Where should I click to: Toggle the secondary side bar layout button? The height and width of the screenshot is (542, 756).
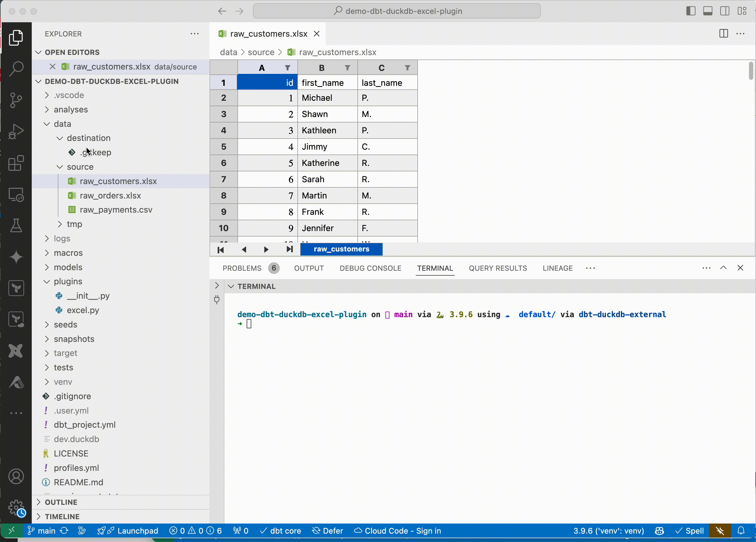tap(725, 11)
